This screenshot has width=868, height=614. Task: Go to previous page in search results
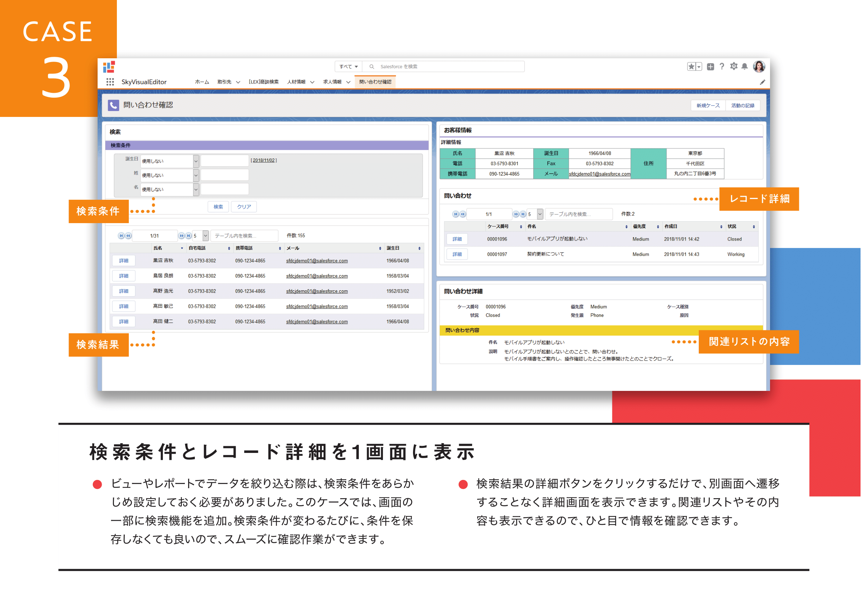point(128,236)
